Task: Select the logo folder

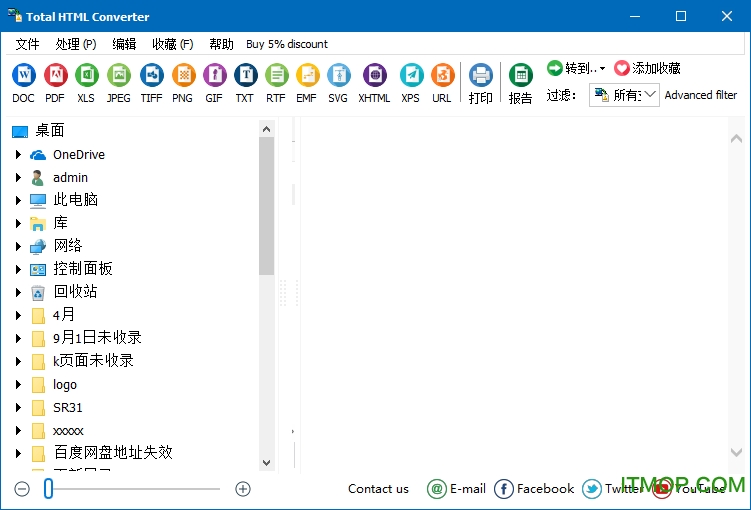Action: click(x=65, y=384)
